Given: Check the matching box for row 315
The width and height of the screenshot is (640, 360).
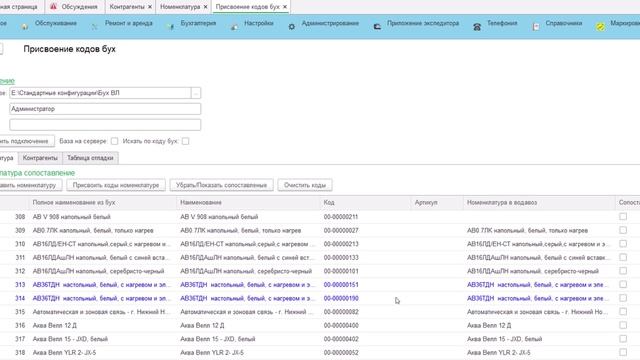Looking at the screenshot, I should pyautogui.click(x=623, y=311).
